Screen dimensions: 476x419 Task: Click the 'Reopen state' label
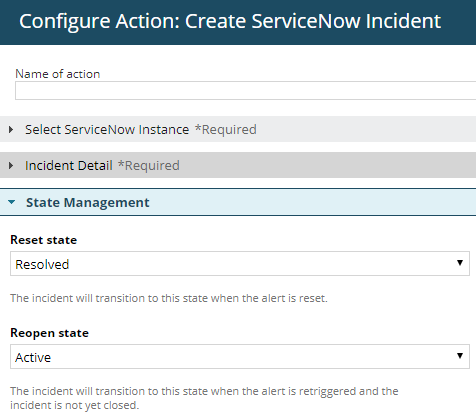pyautogui.click(x=49, y=333)
